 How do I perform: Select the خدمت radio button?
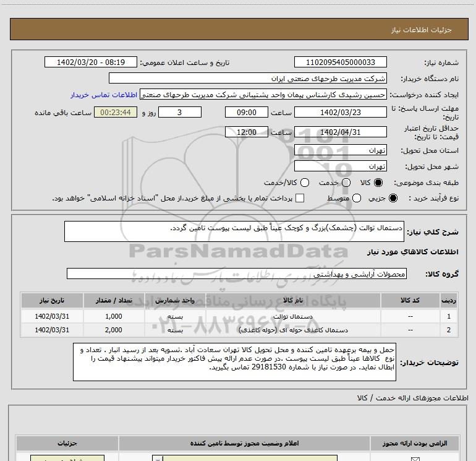(x=346, y=183)
